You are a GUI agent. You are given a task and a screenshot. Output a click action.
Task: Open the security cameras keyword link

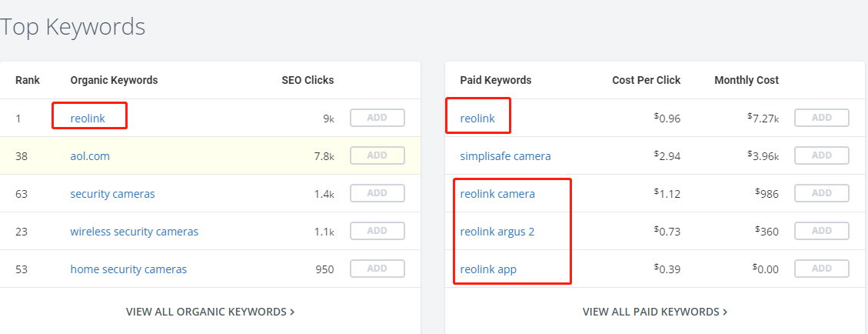click(112, 194)
